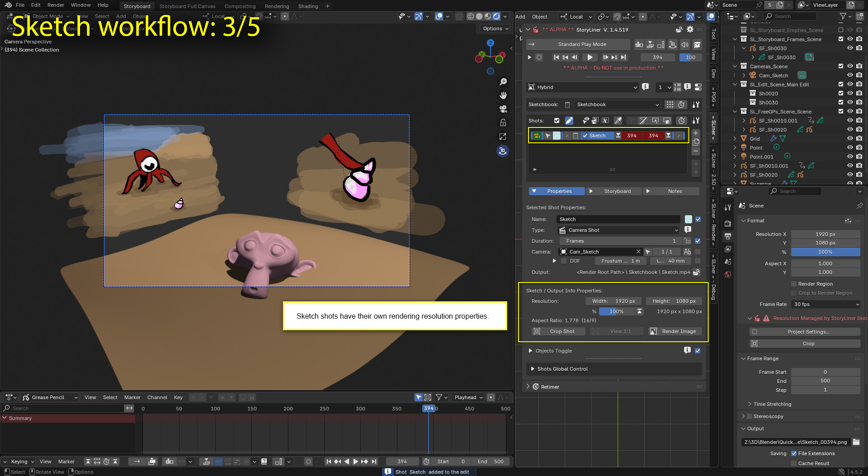Click the Crop Shot button

(x=558, y=331)
